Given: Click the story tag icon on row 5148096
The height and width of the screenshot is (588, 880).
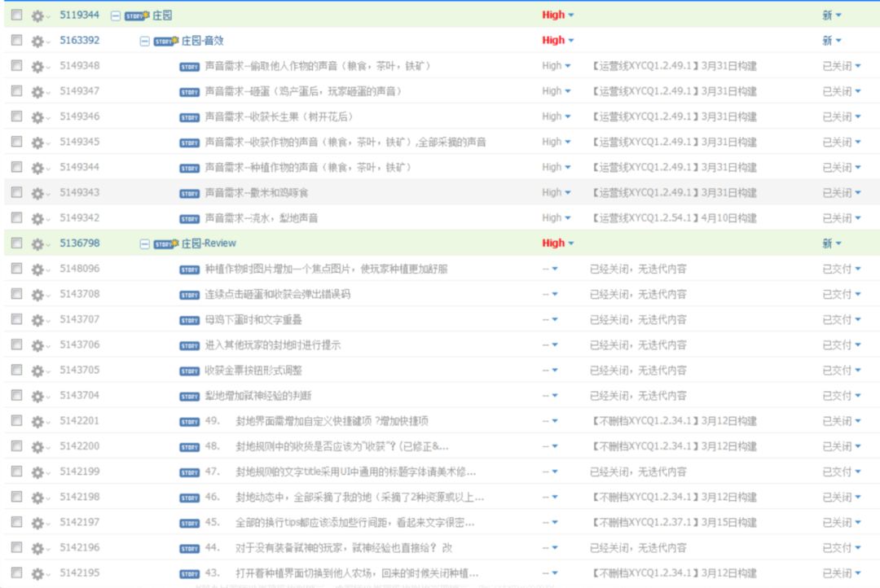Looking at the screenshot, I should click(190, 270).
